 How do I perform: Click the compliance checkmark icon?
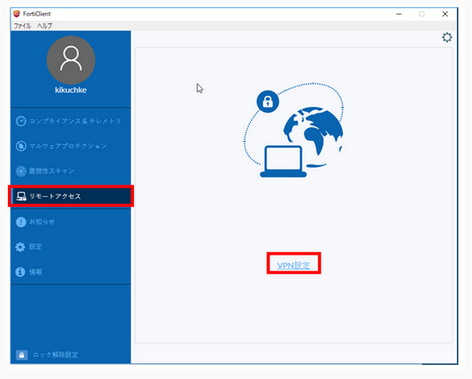pyautogui.click(x=21, y=121)
